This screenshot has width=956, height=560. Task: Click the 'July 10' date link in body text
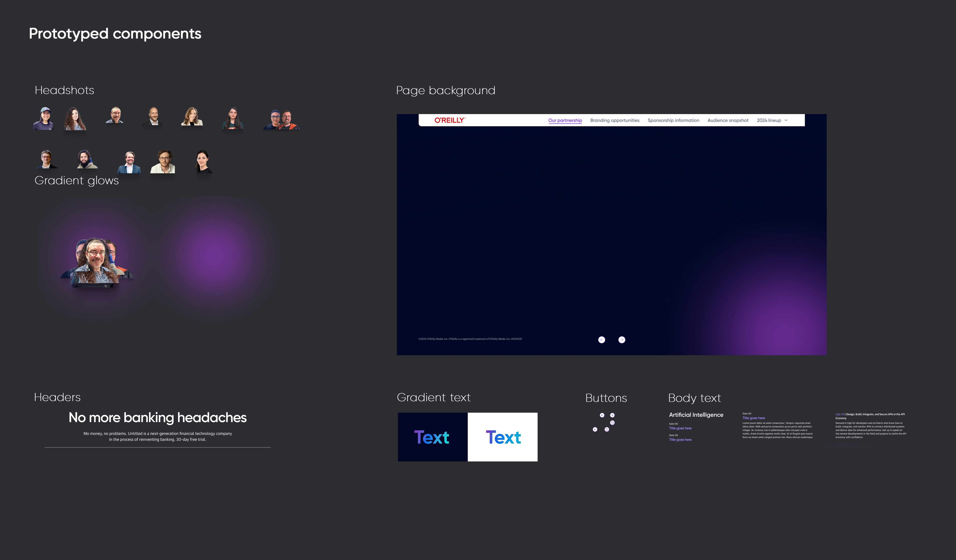(840, 414)
